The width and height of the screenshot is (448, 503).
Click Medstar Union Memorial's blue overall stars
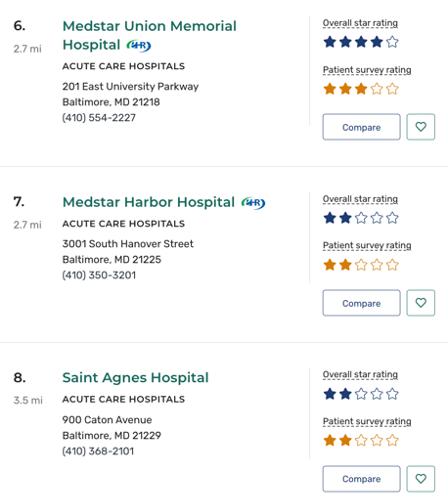pyautogui.click(x=361, y=42)
